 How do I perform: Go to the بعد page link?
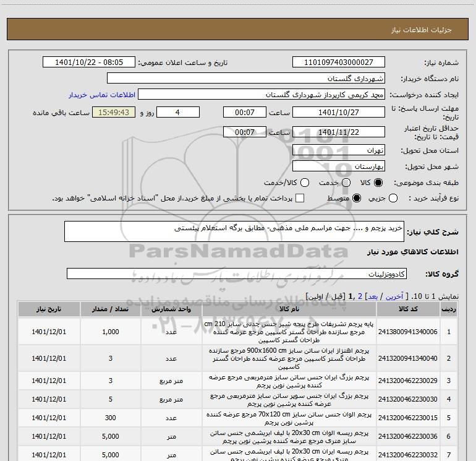[x=373, y=296]
